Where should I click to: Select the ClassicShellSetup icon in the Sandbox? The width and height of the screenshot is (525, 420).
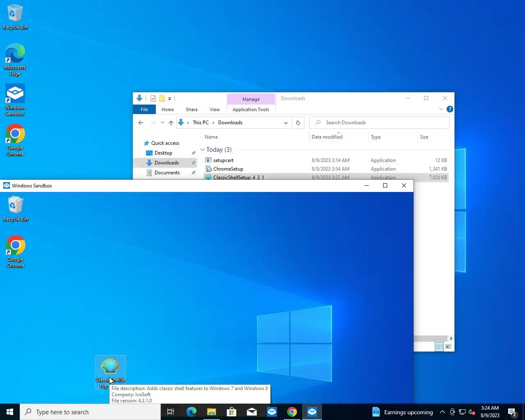point(110,372)
